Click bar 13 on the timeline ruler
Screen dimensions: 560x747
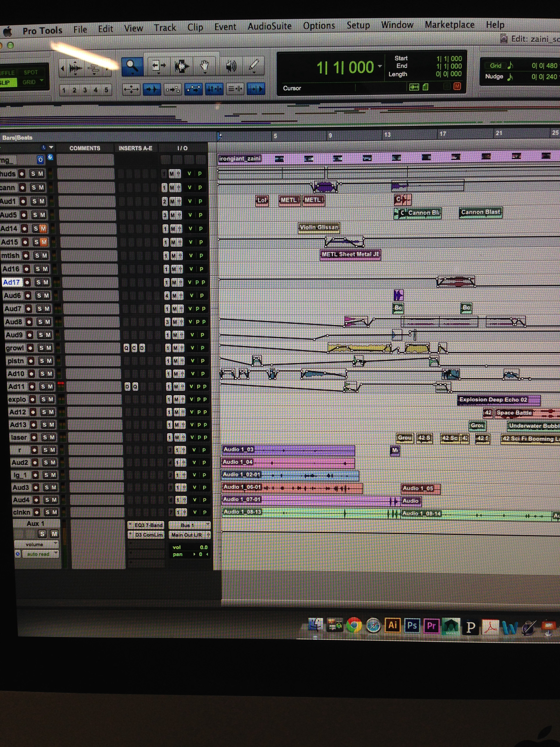(387, 135)
